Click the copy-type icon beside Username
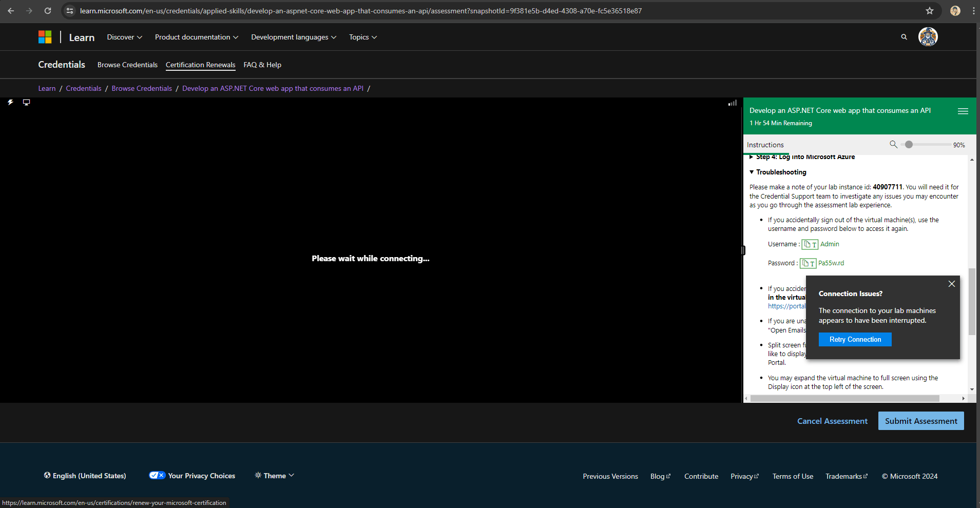The width and height of the screenshot is (980, 508). point(810,244)
